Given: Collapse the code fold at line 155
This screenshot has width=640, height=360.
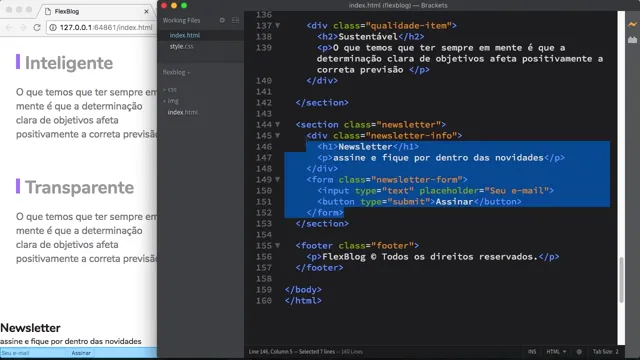Looking at the screenshot, I should (278, 246).
